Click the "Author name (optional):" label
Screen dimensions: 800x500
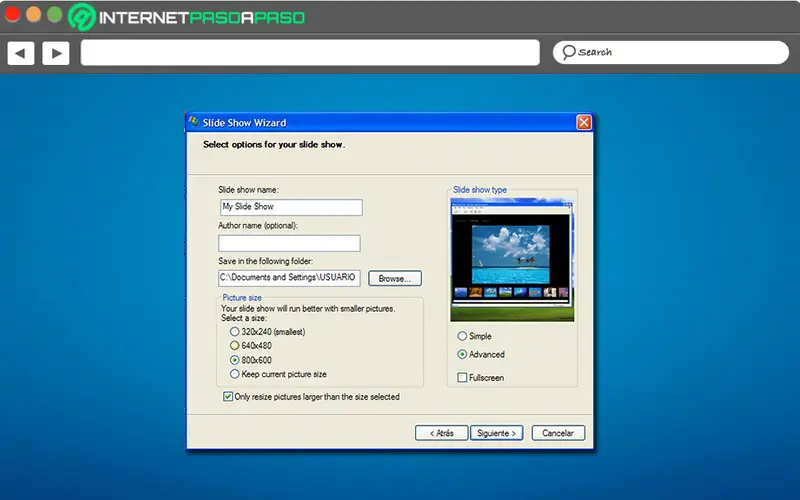[x=258, y=225]
